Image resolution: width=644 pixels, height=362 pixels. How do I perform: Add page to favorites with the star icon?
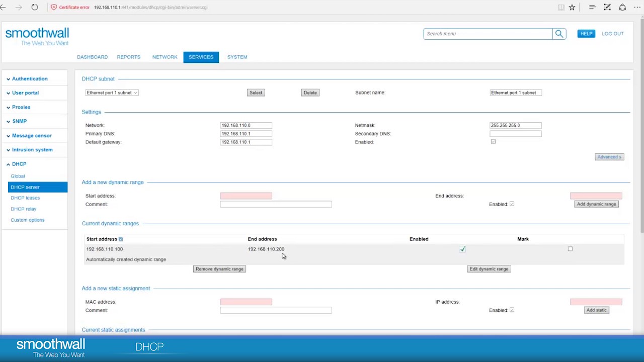tap(572, 8)
